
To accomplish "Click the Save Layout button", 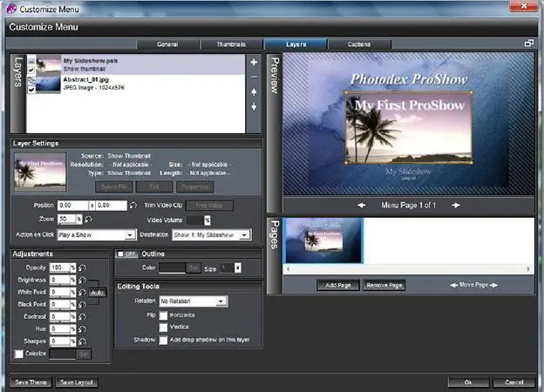I will [77, 382].
